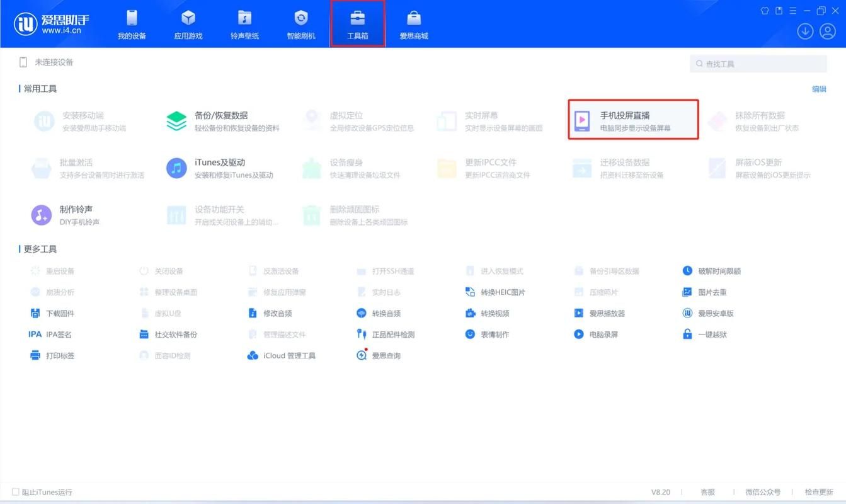Image resolution: width=846 pixels, height=504 pixels.
Task: Click the 爱思助手 logo
Action: point(52,23)
